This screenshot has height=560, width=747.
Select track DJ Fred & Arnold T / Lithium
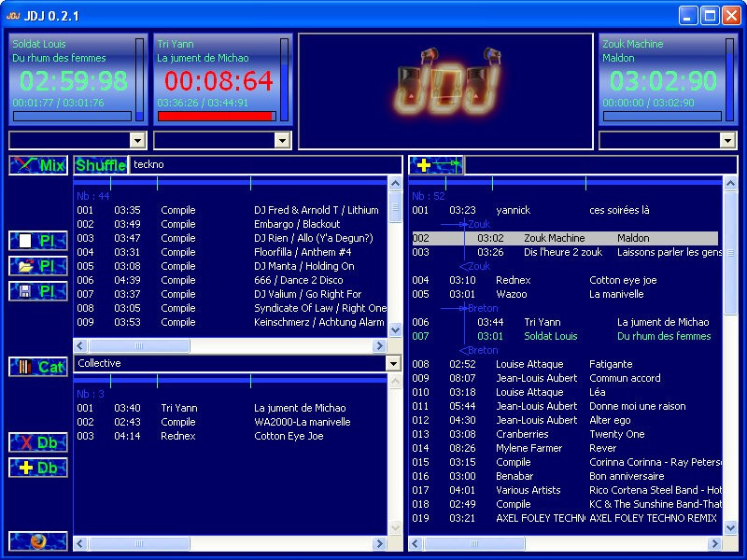[231, 210]
